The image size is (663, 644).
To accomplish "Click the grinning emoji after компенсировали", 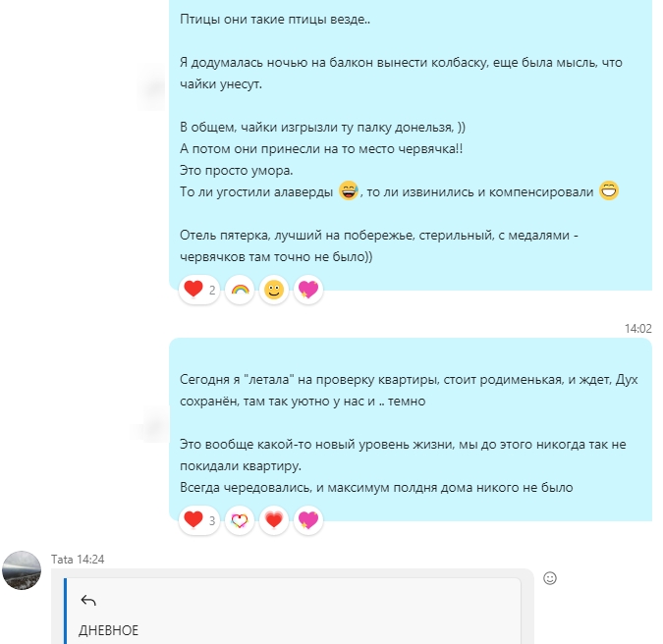I will [x=609, y=190].
